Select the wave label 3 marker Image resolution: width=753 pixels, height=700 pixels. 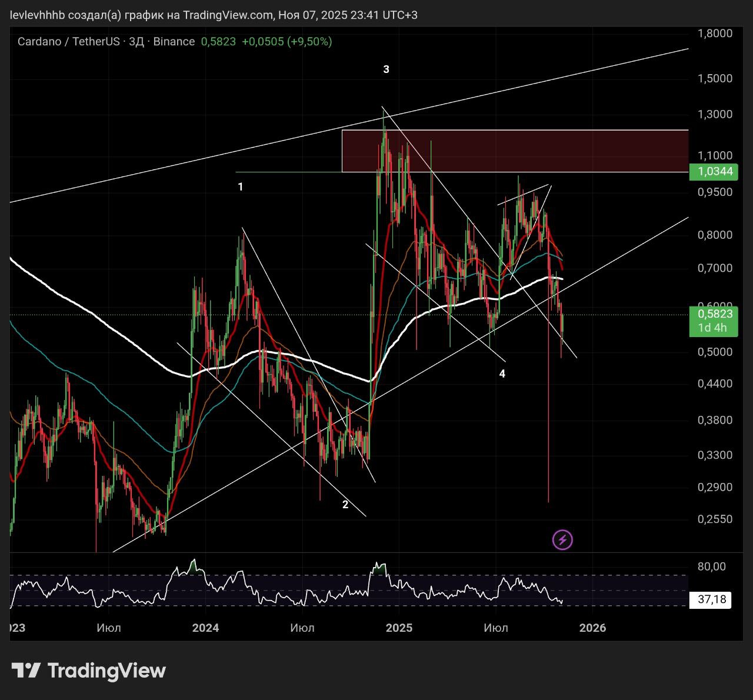[x=386, y=69]
